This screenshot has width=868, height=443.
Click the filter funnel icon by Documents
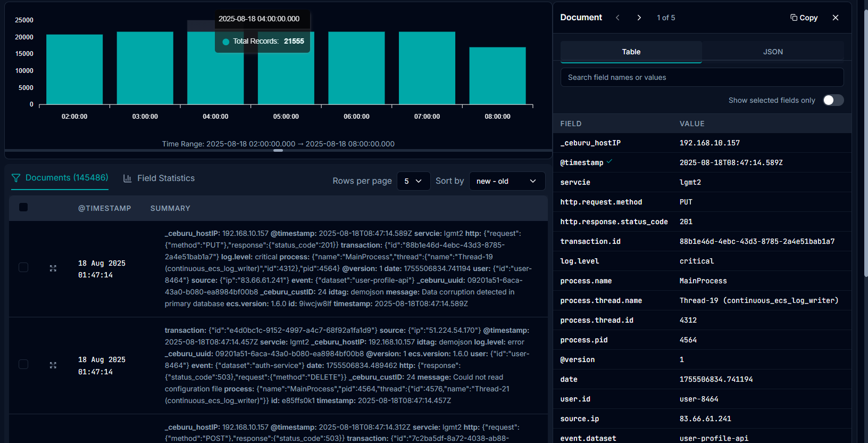click(16, 178)
